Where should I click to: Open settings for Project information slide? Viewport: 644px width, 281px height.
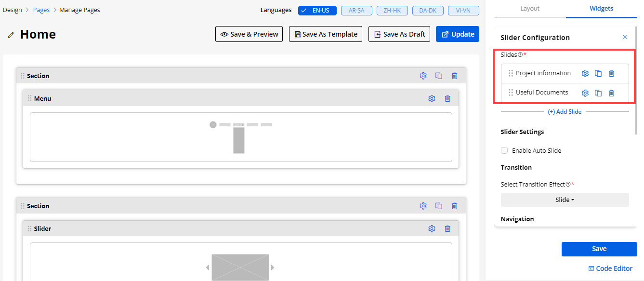pyautogui.click(x=585, y=73)
